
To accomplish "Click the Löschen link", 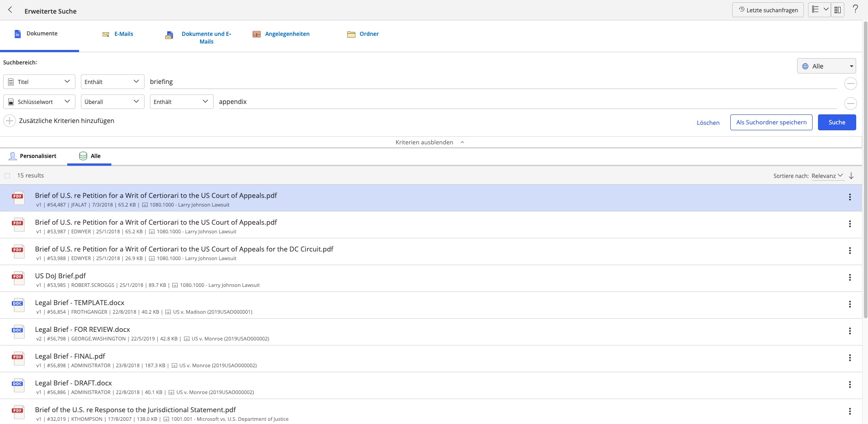I will click(x=708, y=123).
